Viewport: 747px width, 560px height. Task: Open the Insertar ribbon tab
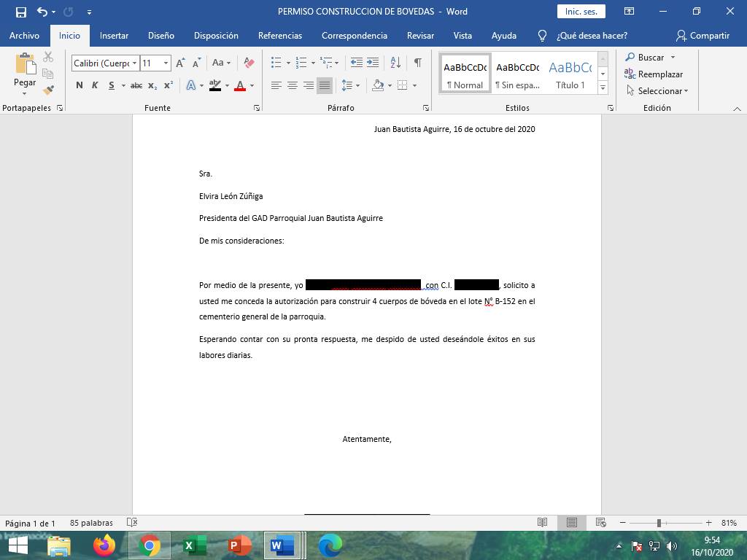(114, 35)
